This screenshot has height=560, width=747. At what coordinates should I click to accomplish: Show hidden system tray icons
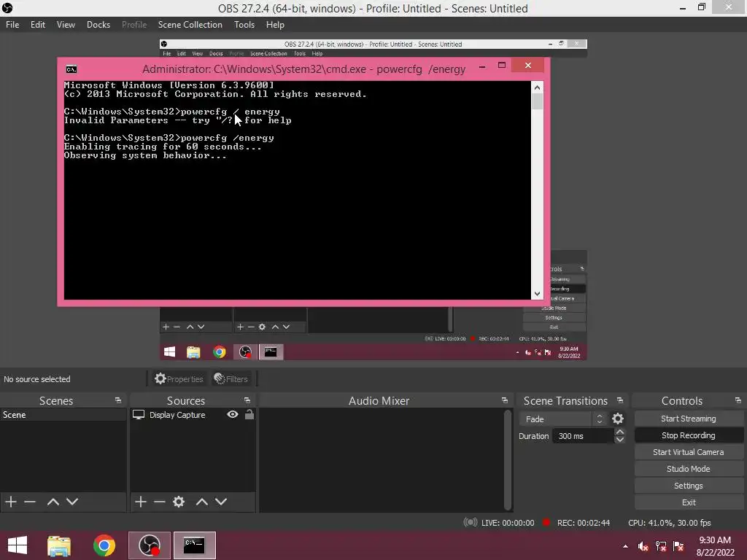click(x=625, y=546)
